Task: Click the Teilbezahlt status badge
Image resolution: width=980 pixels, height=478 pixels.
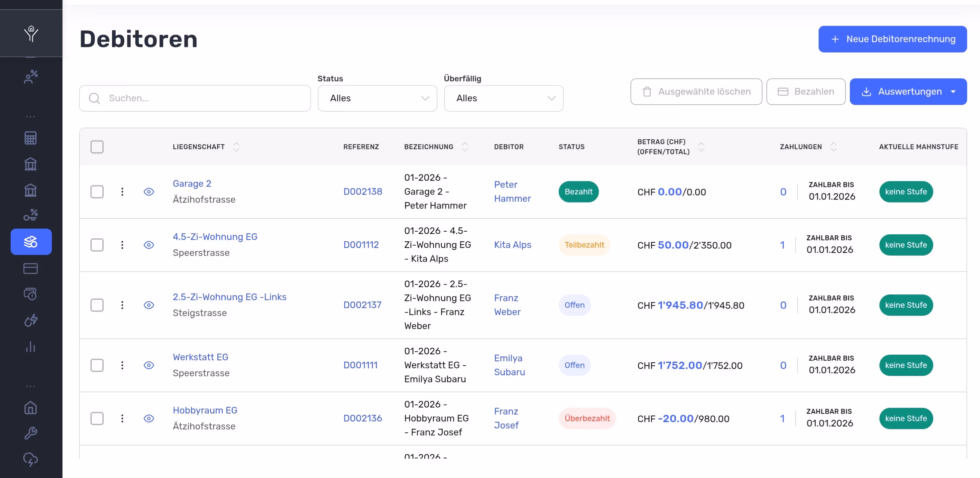Action: click(x=584, y=245)
